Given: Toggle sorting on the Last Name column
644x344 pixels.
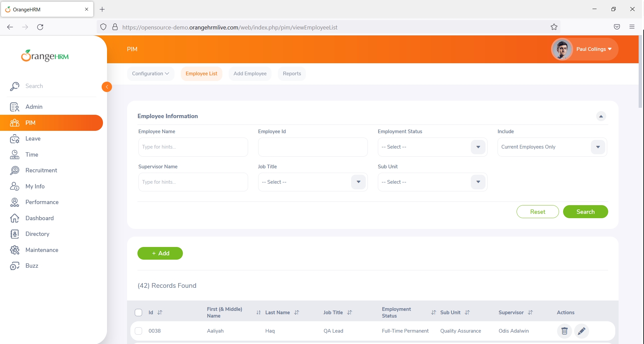Looking at the screenshot, I should (x=297, y=312).
